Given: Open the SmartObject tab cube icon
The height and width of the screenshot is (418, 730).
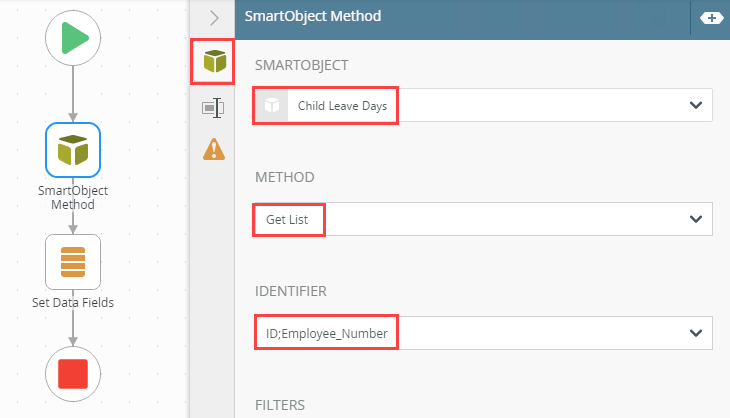Looking at the screenshot, I should click(x=215, y=61).
